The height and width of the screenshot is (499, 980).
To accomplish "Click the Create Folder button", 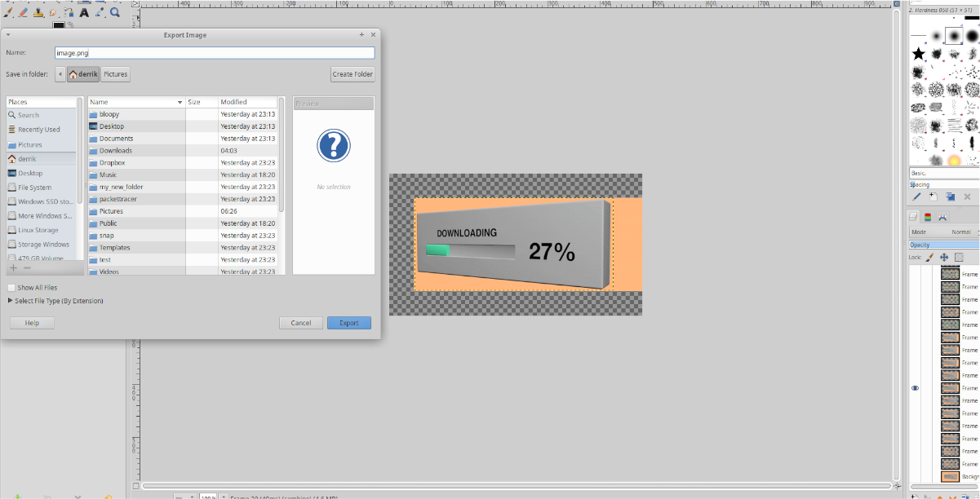I will click(x=353, y=74).
